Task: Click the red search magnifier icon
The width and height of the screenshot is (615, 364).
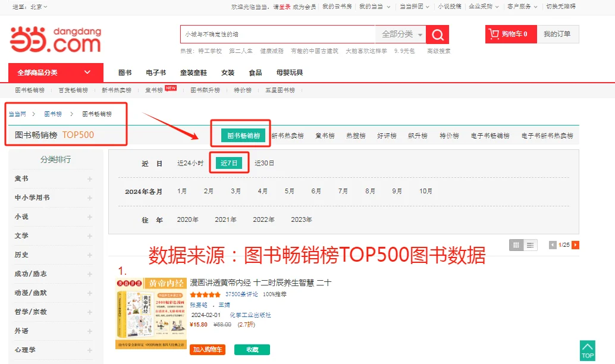Action: pos(438,34)
